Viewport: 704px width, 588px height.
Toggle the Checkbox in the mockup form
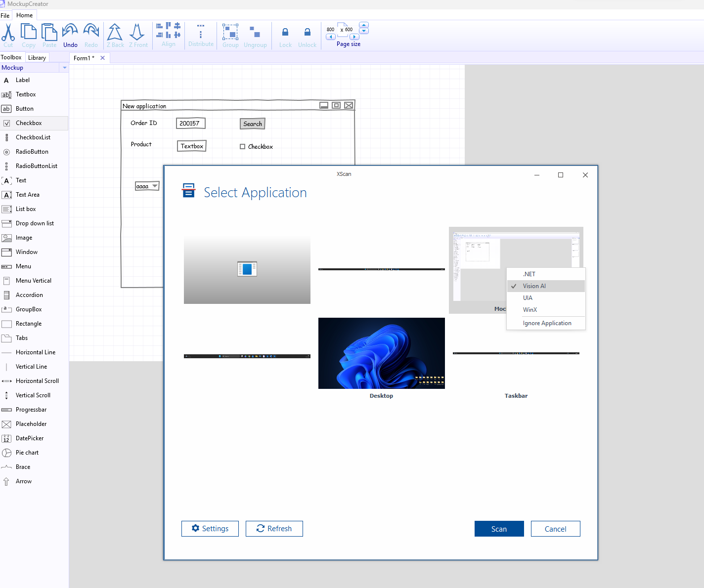pos(243,147)
